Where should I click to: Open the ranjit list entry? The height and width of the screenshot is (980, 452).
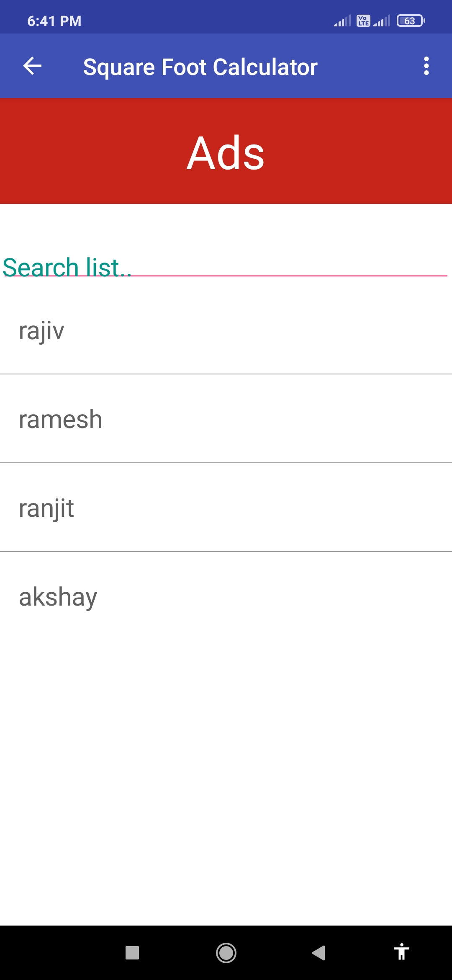[x=226, y=508]
